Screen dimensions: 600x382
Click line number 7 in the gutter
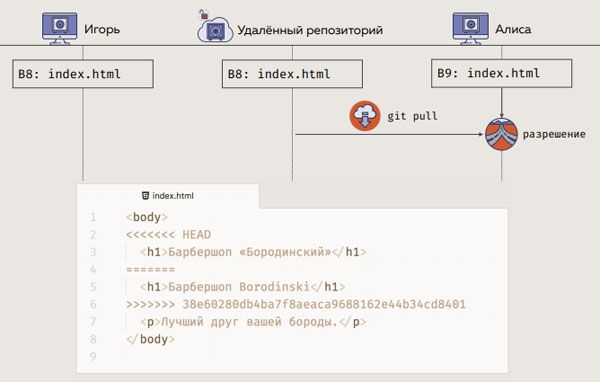(x=93, y=322)
